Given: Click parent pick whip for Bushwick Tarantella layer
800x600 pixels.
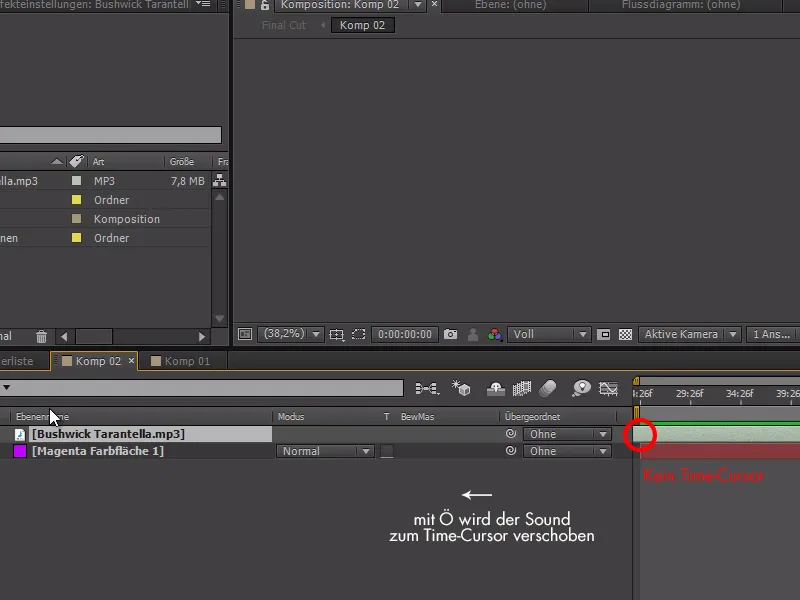Looking at the screenshot, I should coord(511,434).
